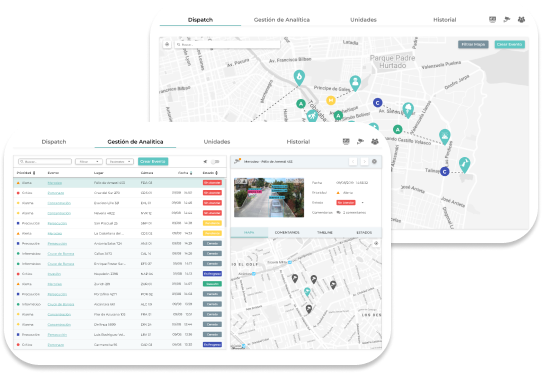Click the monitor icon in the back Dispatch window

click(493, 19)
